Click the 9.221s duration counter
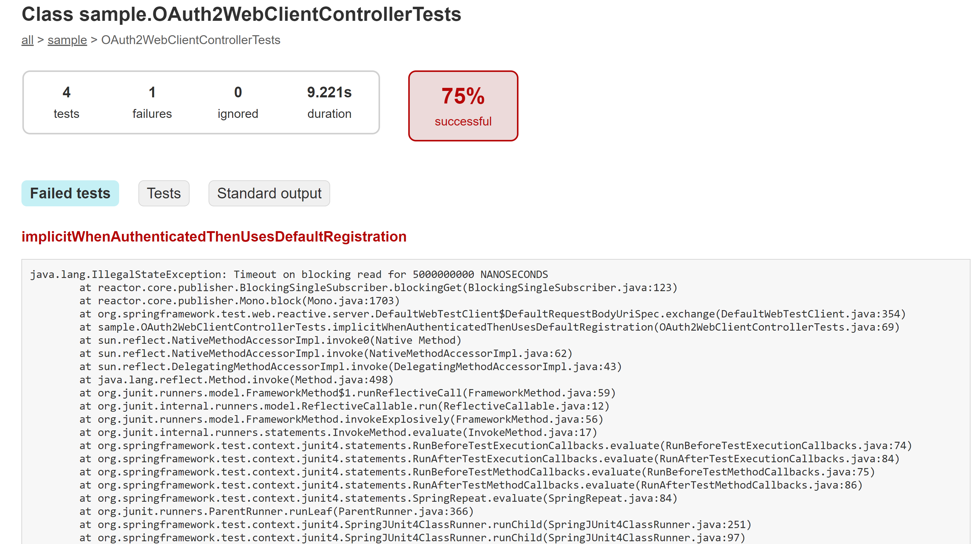The image size is (980, 544). tap(329, 102)
